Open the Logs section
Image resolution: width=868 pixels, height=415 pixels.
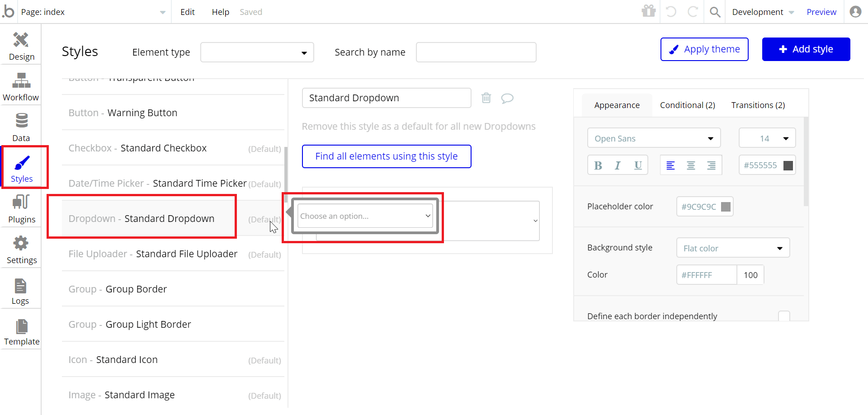[x=20, y=290]
